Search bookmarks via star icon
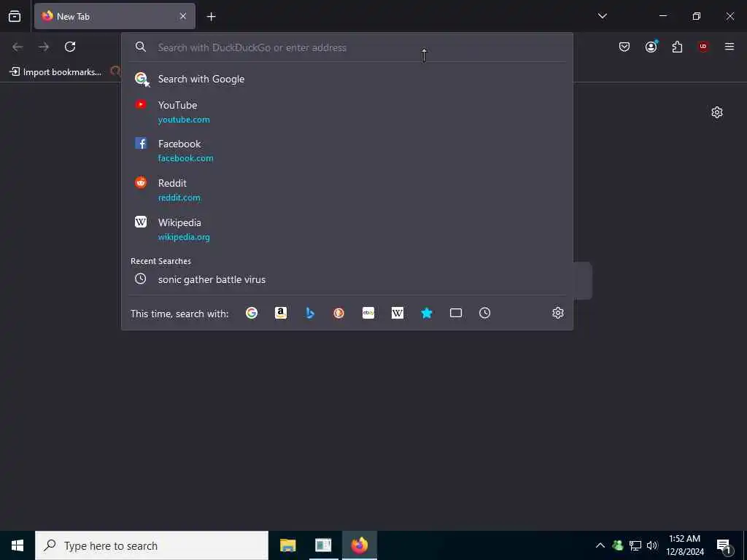 coord(426,313)
